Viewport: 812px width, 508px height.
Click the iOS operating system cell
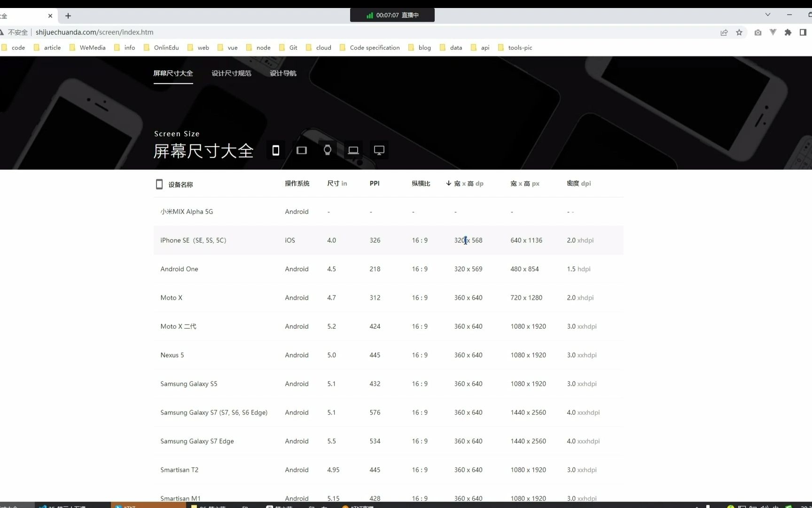[x=290, y=240]
